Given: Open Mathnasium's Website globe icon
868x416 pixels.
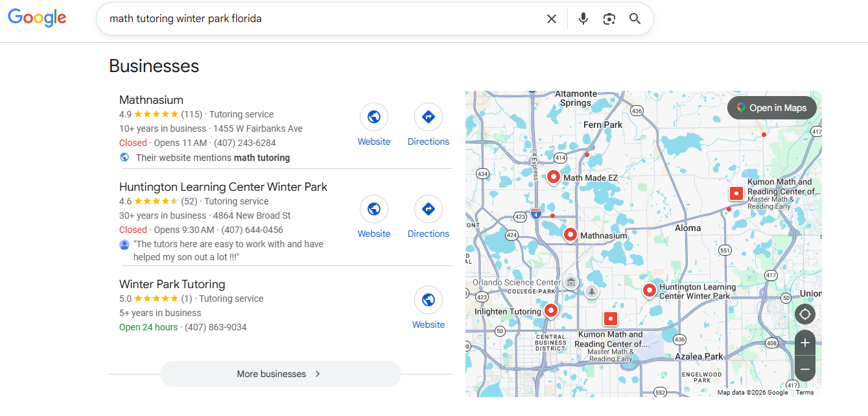Looking at the screenshot, I should click(374, 117).
